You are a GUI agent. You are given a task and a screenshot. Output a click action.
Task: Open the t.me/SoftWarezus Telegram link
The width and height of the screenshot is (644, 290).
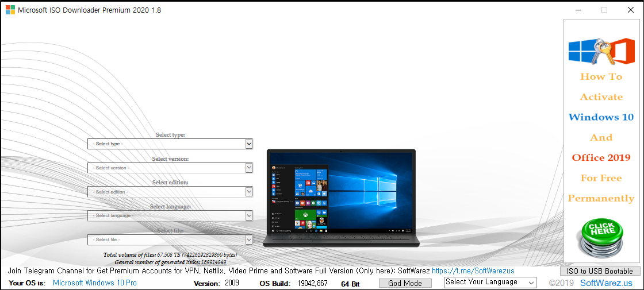point(473,271)
